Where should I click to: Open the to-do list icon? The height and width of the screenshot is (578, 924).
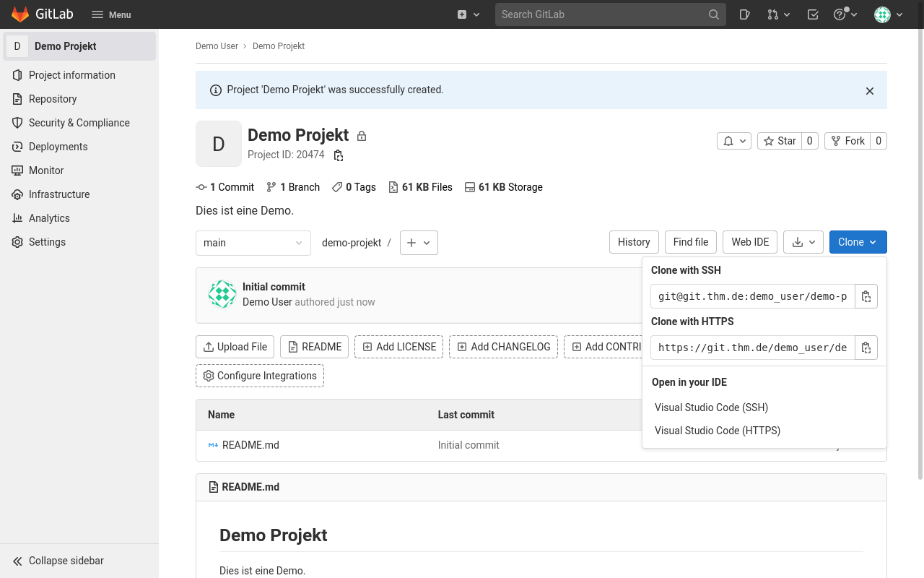(x=813, y=14)
